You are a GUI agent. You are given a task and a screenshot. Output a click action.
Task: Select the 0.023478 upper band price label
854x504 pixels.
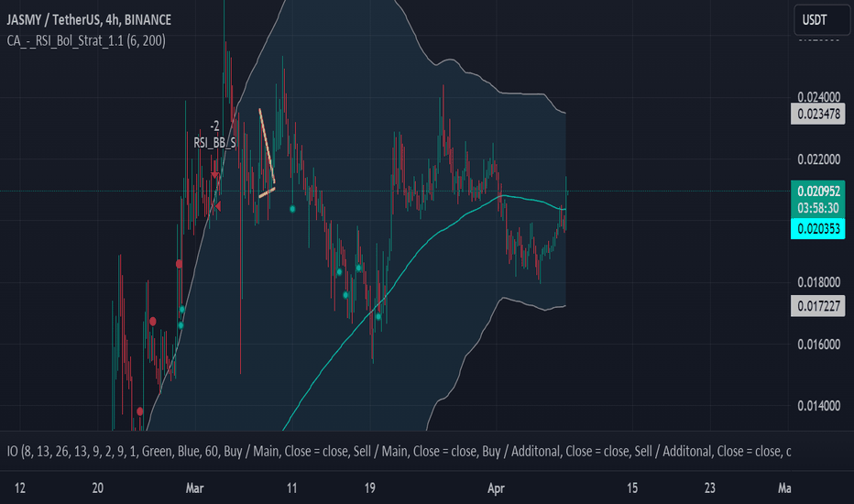point(818,114)
